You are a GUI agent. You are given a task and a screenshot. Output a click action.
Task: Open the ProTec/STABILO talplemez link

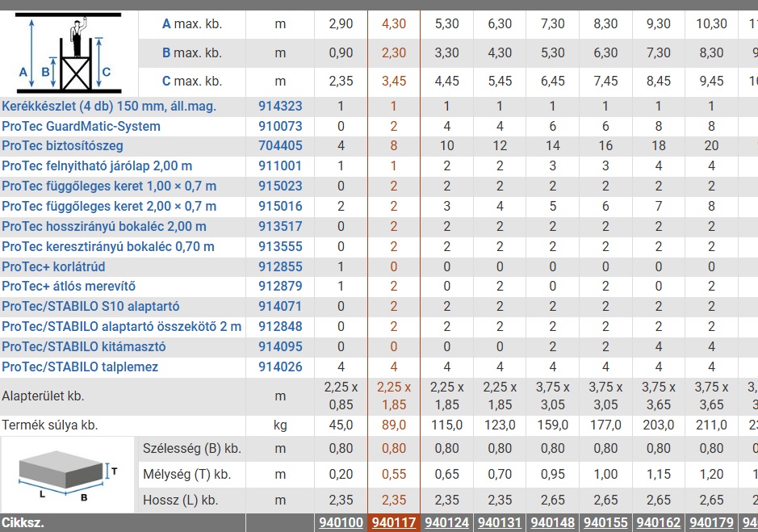pos(80,367)
